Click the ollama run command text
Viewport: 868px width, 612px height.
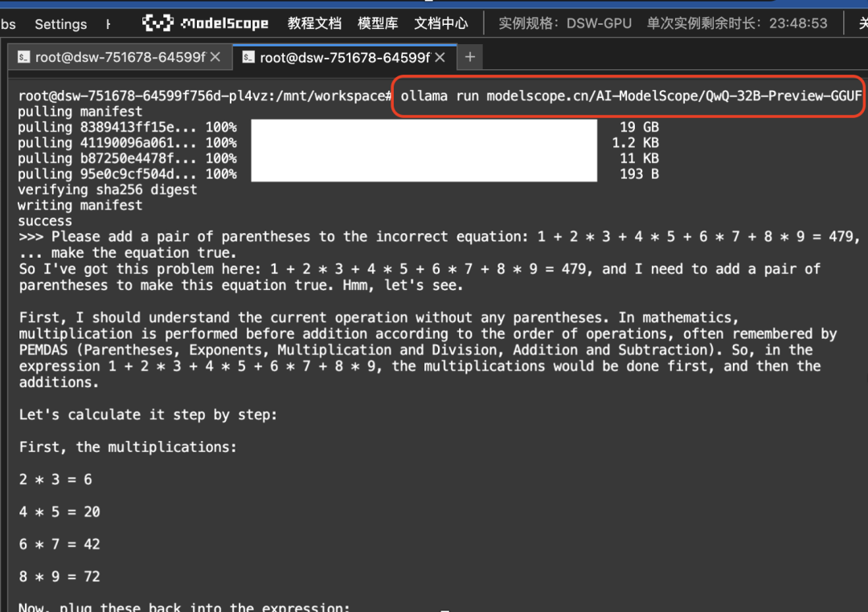(x=631, y=96)
